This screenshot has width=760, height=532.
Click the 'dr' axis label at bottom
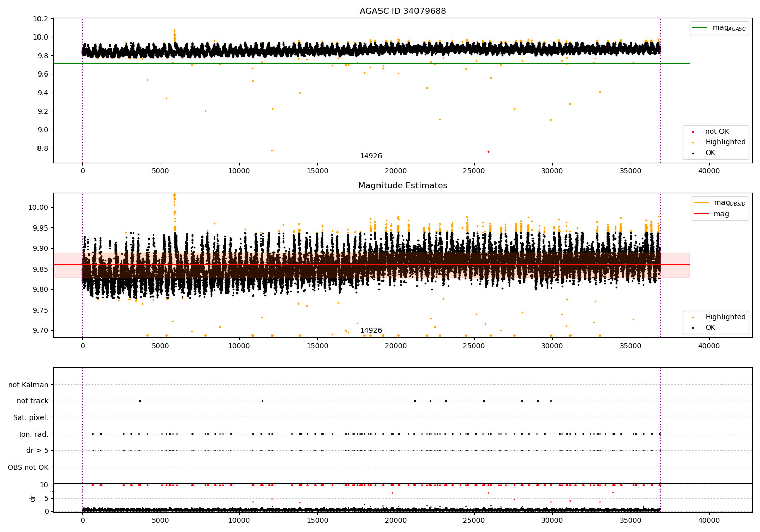(33, 498)
